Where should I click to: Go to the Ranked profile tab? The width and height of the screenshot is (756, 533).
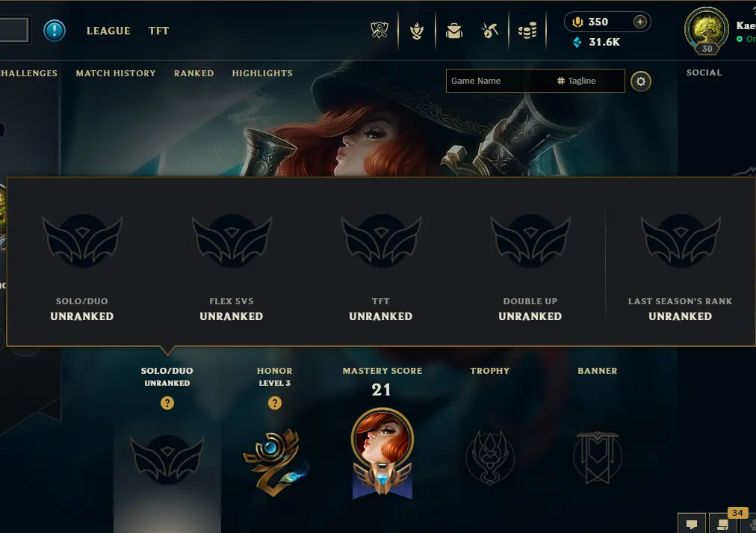193,73
